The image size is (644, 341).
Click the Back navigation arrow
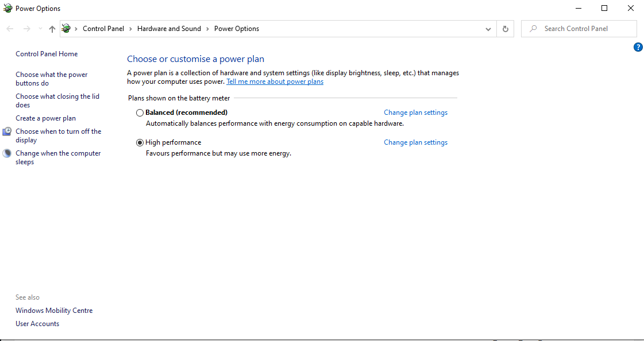tap(10, 29)
